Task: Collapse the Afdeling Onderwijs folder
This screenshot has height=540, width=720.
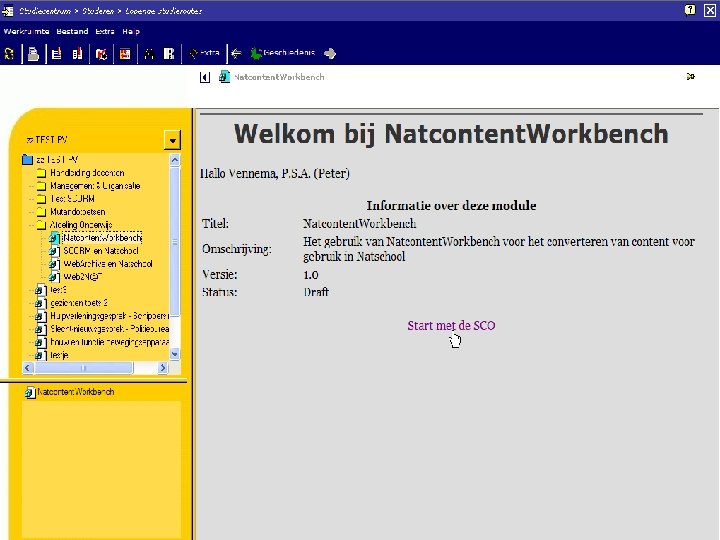Action: coord(74,225)
